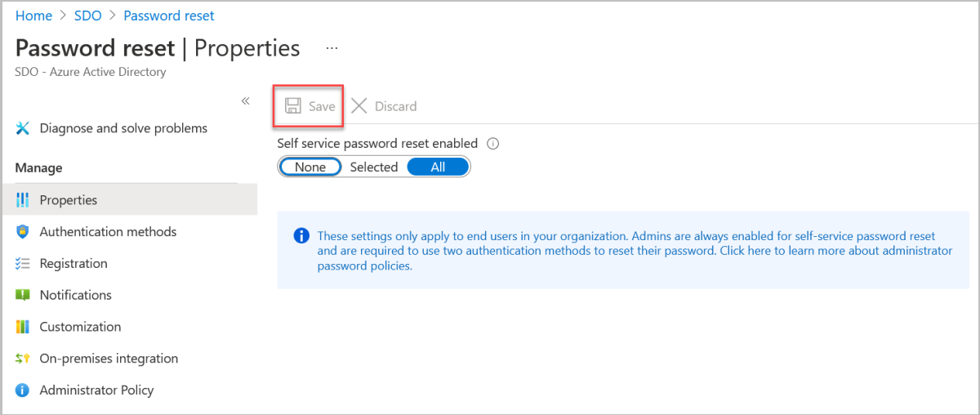Click the Properties bars icon in sidebar
The height and width of the screenshot is (415, 980).
[23, 200]
